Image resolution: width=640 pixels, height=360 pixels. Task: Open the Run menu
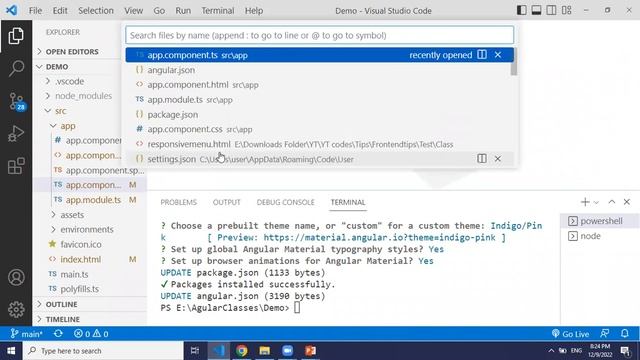(x=183, y=11)
